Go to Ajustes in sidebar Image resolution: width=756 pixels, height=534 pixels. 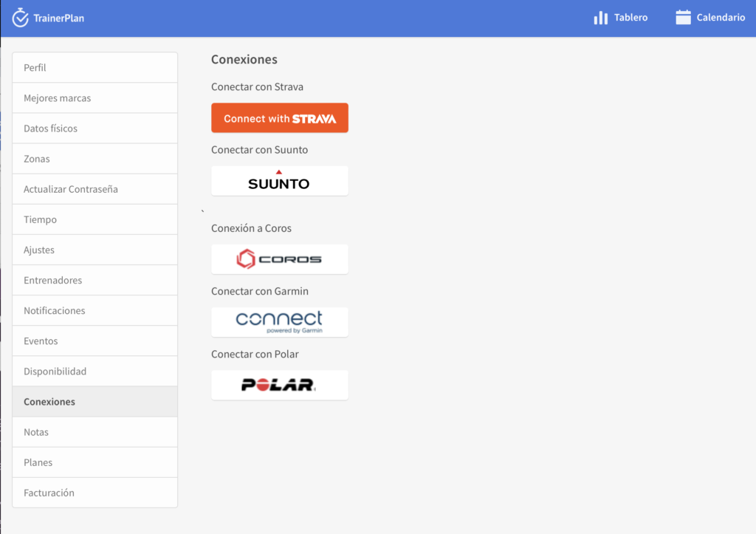point(94,250)
